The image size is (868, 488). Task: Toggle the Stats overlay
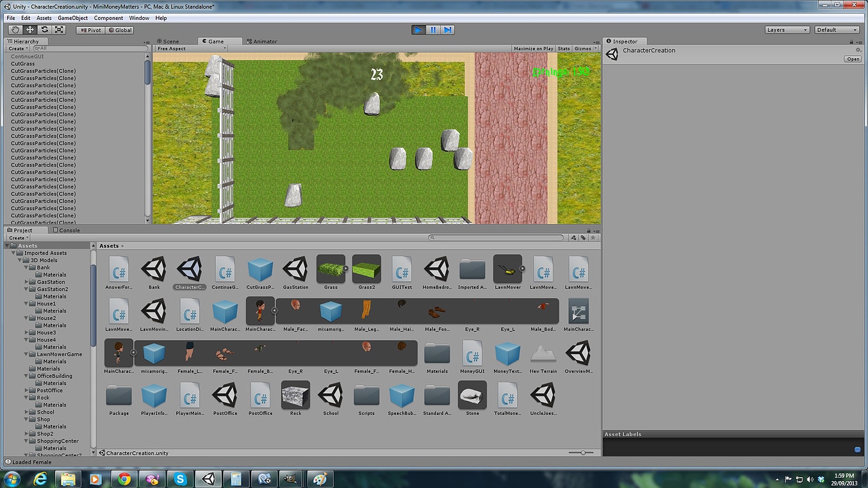point(564,49)
